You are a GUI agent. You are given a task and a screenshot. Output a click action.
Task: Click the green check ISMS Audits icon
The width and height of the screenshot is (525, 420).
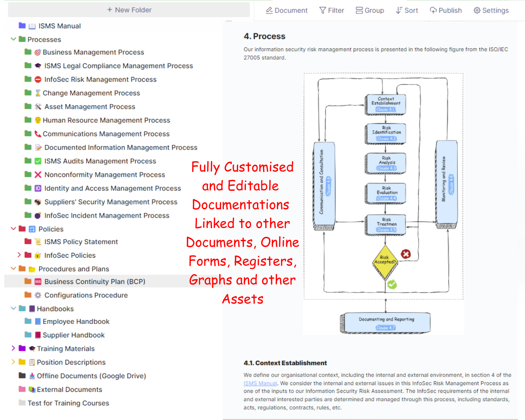(x=38, y=161)
